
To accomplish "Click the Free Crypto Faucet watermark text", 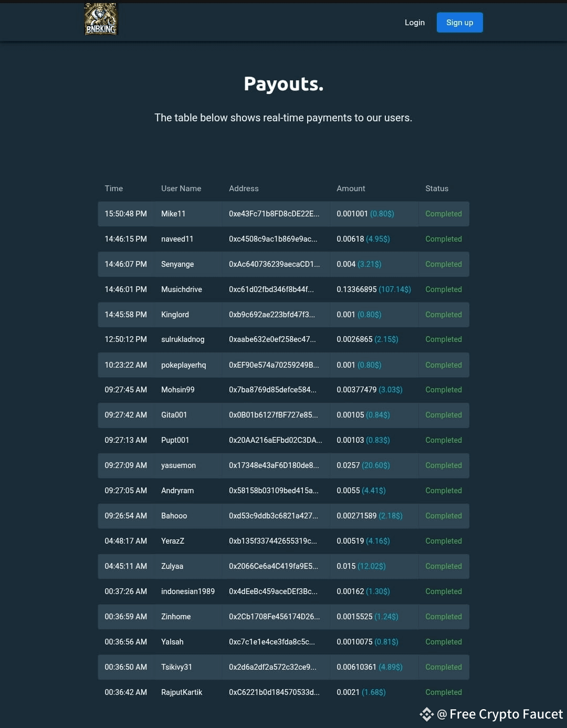I will (500, 714).
